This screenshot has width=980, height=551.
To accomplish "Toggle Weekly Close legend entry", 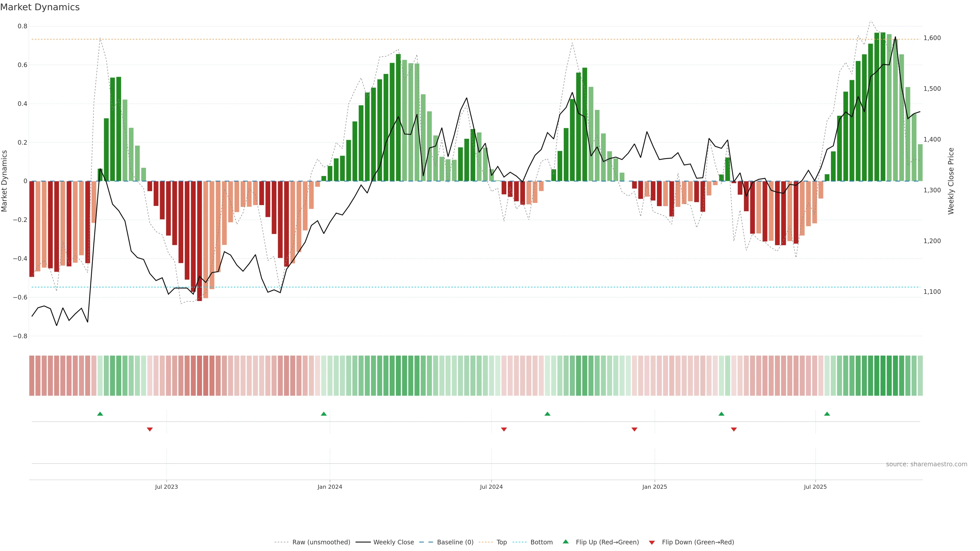I will point(393,542).
